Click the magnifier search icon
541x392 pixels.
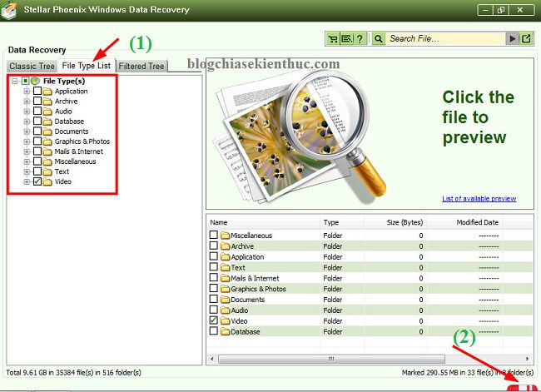click(378, 38)
